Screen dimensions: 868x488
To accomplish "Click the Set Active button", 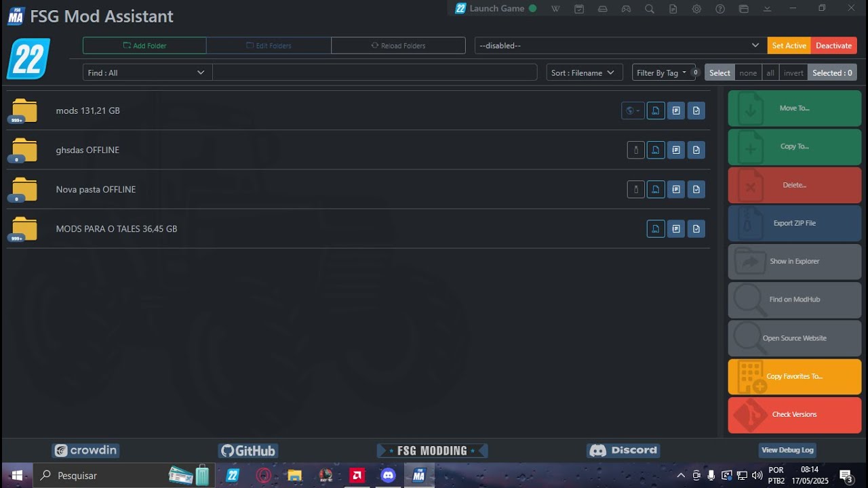I will (789, 45).
